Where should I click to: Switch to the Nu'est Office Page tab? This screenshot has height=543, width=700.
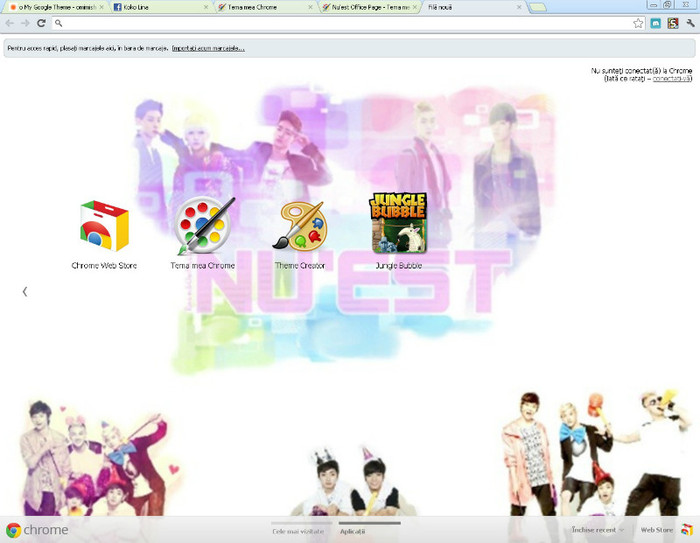(365, 7)
